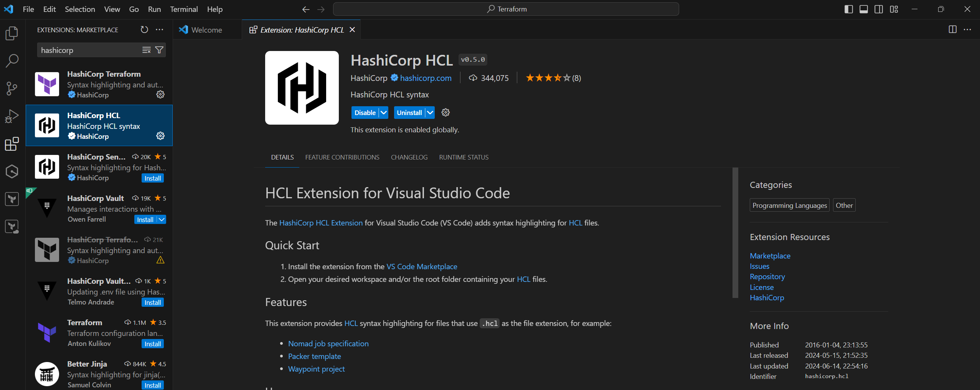Screen dimensions: 980x390
Task: Switch to the FEATURE CONTRIBUTIONS tab
Action: [342, 157]
